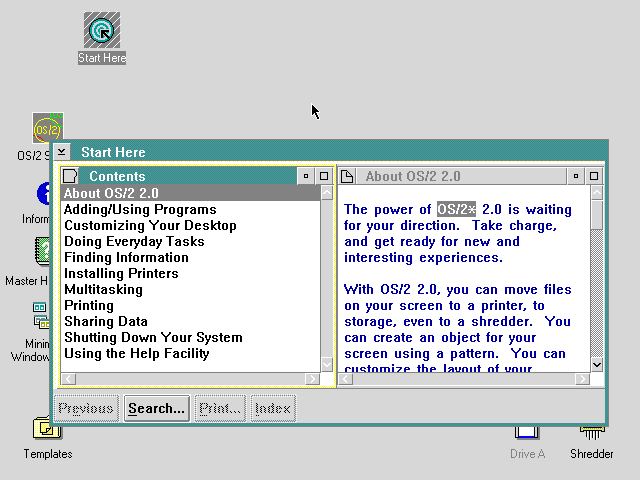
Task: Follow the highlighted OS/2 link in text
Action: click(x=457, y=209)
